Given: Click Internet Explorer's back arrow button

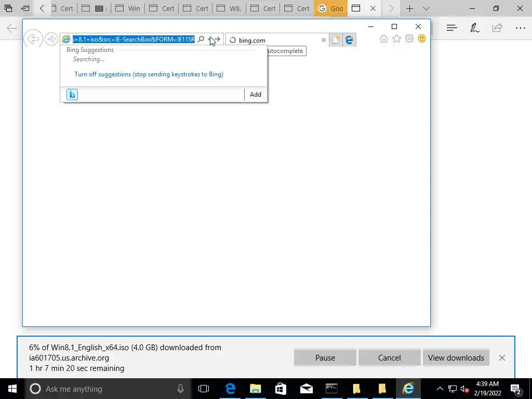Looking at the screenshot, I should (33, 38).
